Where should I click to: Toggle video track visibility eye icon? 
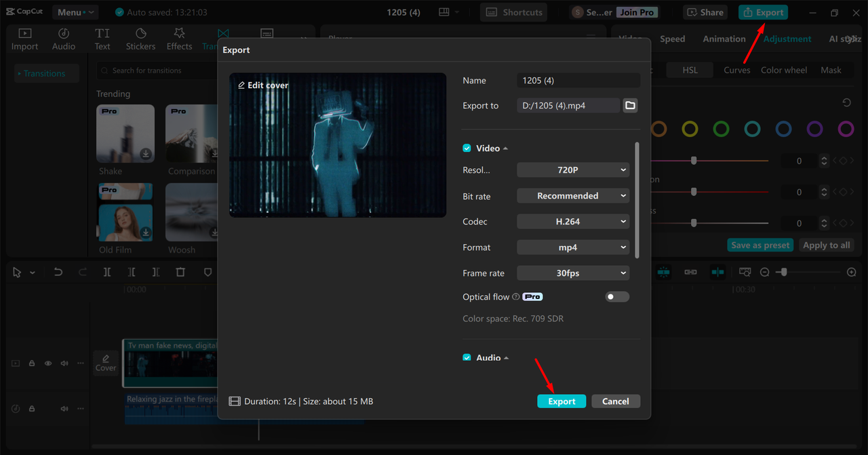tap(48, 363)
